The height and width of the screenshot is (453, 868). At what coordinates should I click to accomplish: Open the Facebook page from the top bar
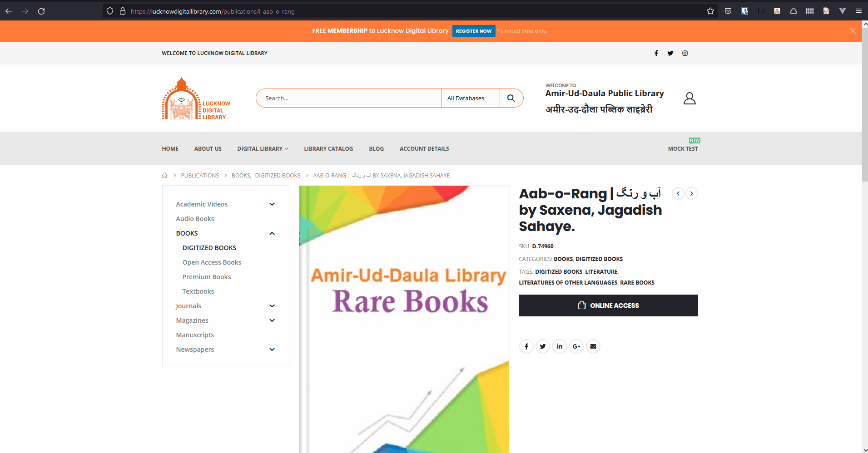coord(656,53)
